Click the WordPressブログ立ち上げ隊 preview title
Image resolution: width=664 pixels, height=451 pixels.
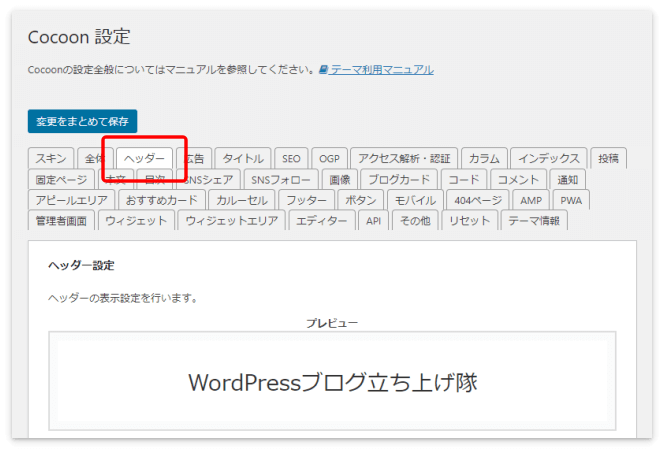coord(333,382)
